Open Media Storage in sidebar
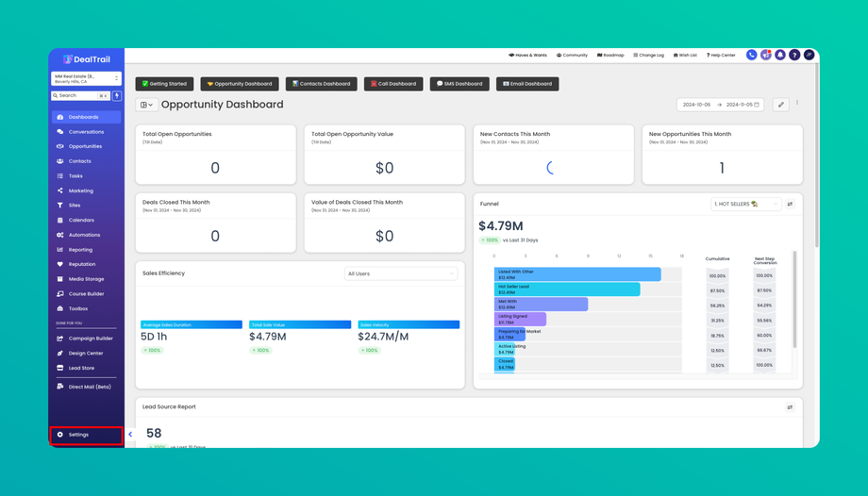Screen dimensions: 868x496 87,279
